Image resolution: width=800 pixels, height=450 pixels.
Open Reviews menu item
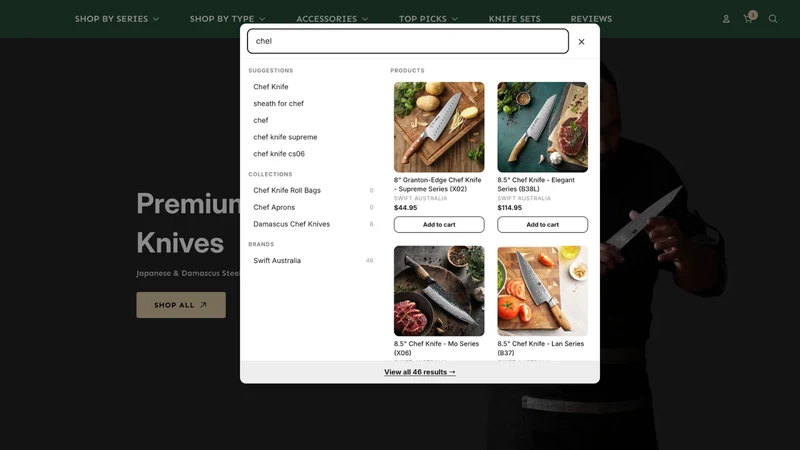pos(591,19)
